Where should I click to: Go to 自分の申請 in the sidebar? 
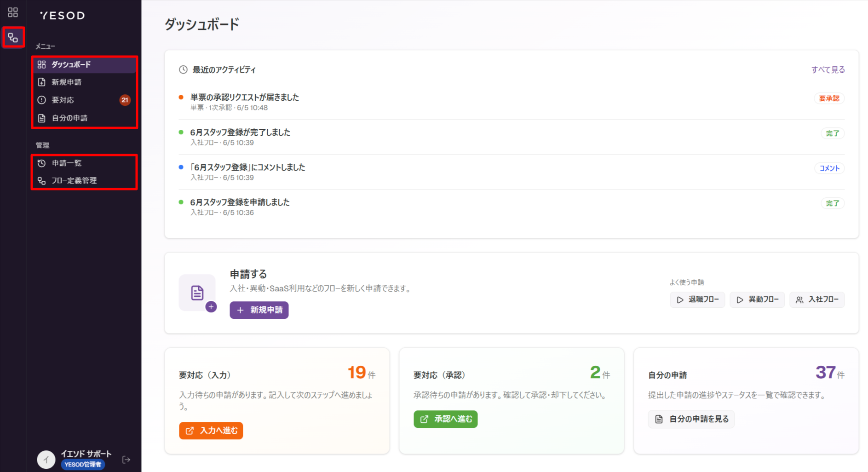[85, 118]
